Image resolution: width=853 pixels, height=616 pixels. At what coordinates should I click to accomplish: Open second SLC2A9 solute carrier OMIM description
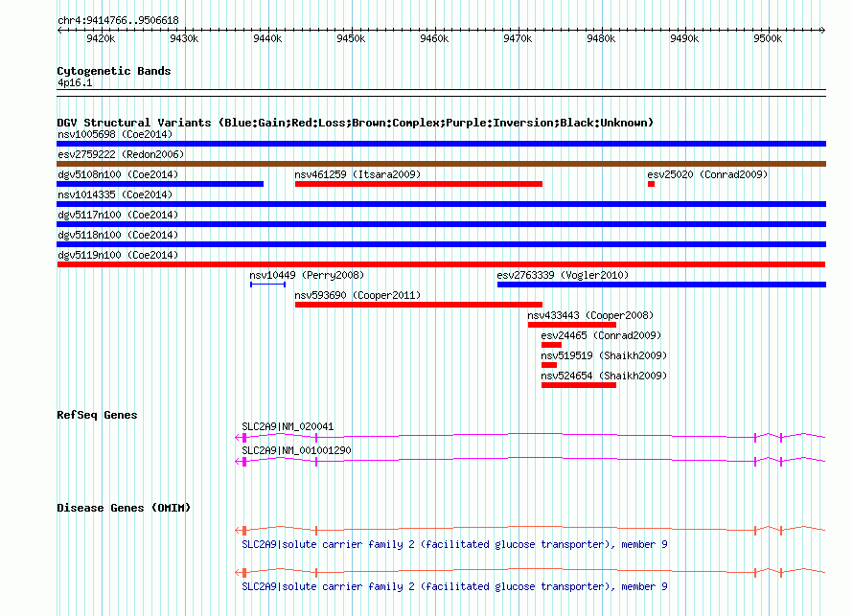[x=454, y=586]
